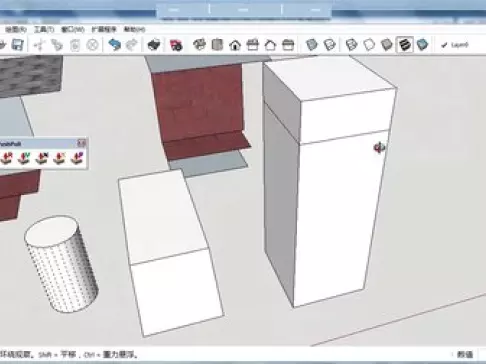Image resolution: width=486 pixels, height=364 pixels.
Task: Toggle X-ray face style icon
Action: pos(312,44)
